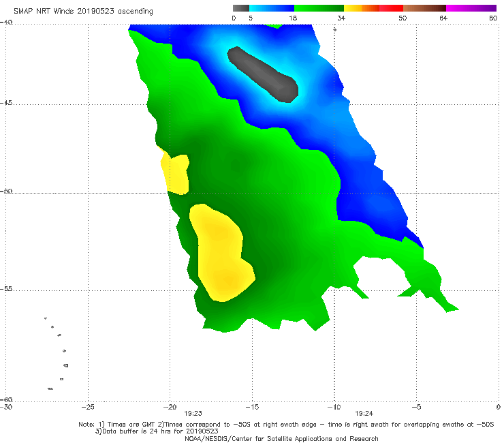Viewport: 504px width, 443px height.
Task: Click the longitude axis label '-5'
Action: [x=416, y=407]
